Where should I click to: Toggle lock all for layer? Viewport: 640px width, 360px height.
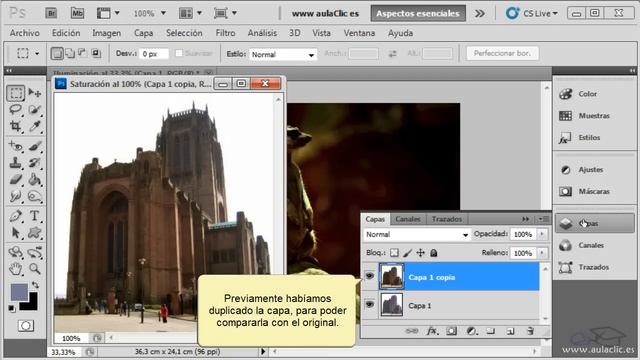coord(433,253)
